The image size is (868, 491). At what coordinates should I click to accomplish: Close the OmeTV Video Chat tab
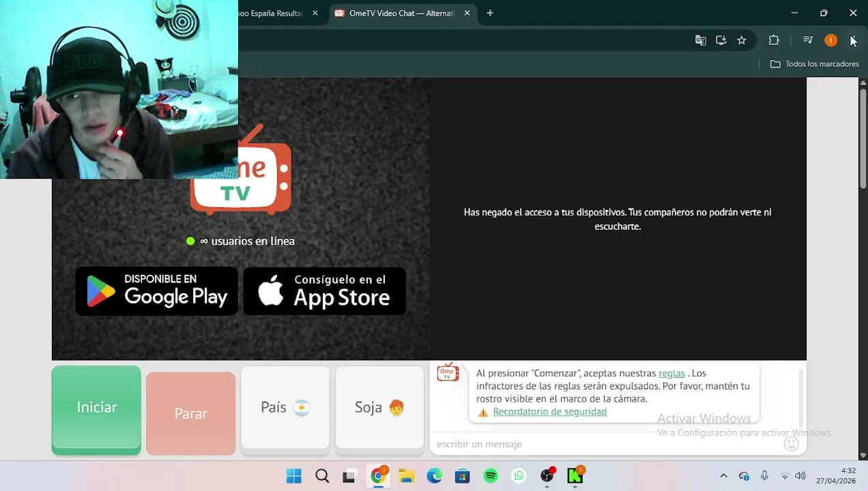467,13
